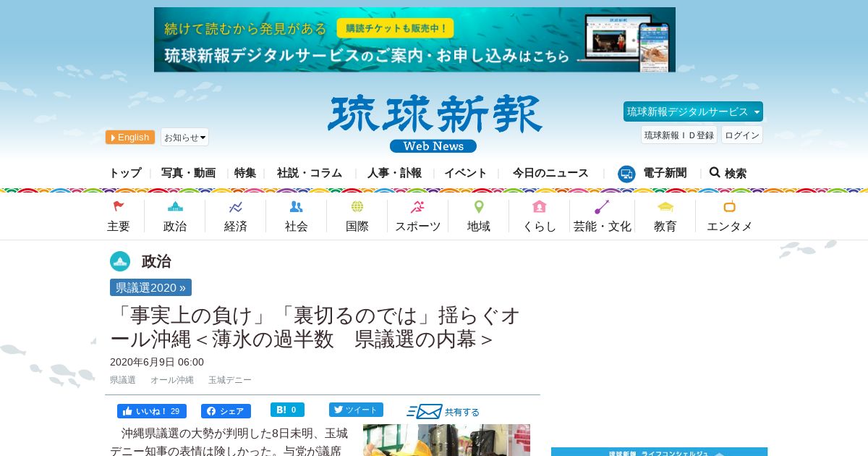Screen dimensions: 868x456
Task: Open the 写真・動画 menu item
Action: [x=188, y=173]
